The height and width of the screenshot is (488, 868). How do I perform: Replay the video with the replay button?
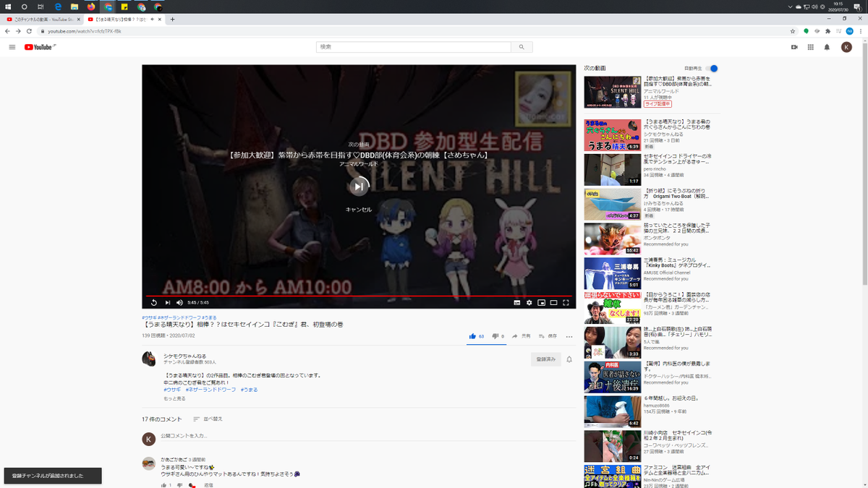click(x=154, y=302)
